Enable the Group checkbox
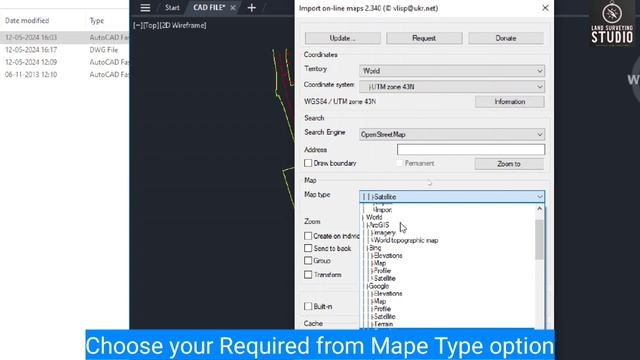This screenshot has height=360, width=640. point(308,260)
